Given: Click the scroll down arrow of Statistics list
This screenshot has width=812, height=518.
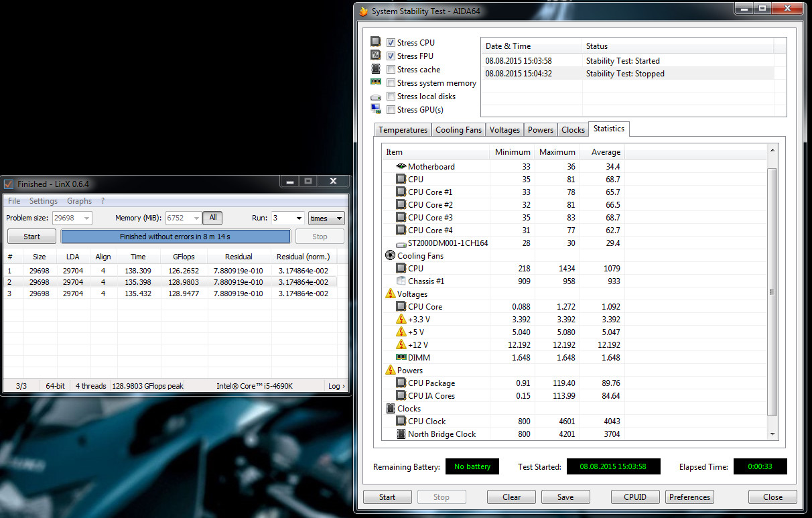Looking at the screenshot, I should click(772, 434).
